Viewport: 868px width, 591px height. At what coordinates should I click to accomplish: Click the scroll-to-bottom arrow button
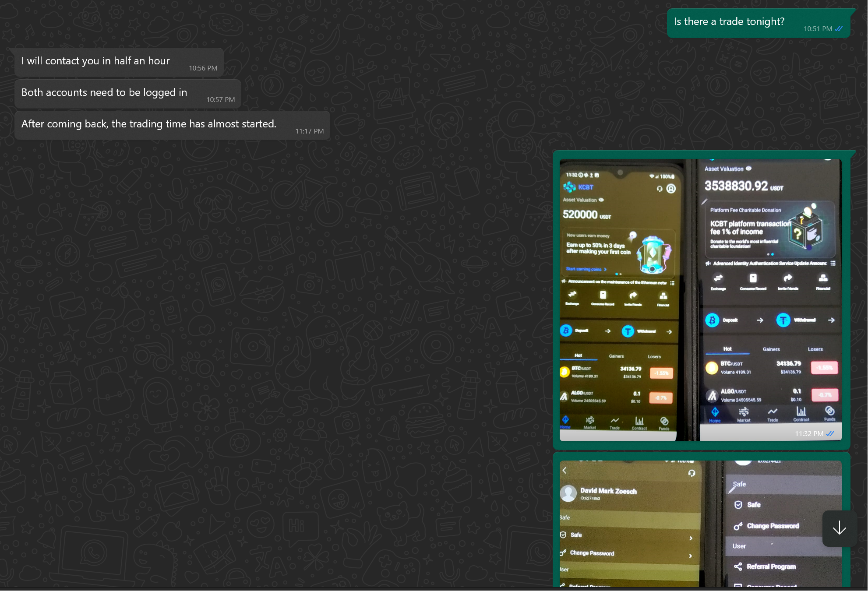tap(839, 528)
